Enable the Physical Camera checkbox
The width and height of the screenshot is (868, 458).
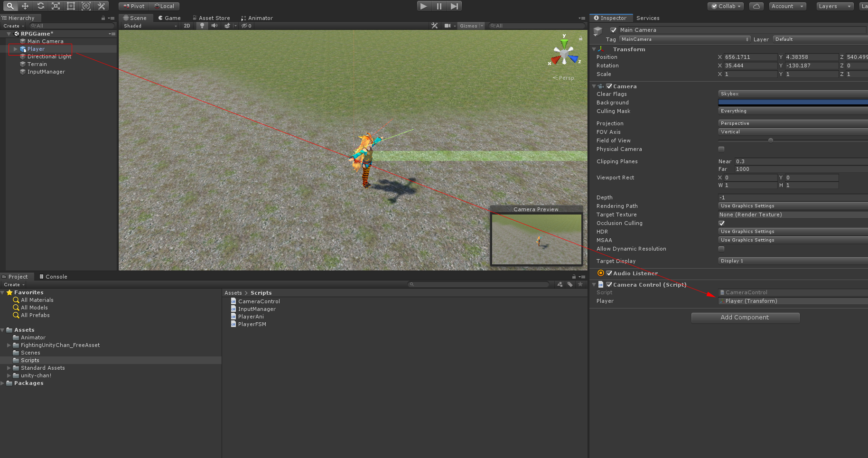tap(721, 149)
